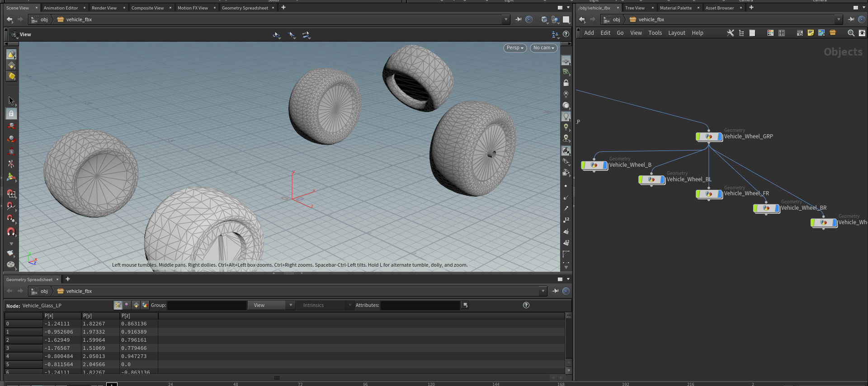
Task: Open the Go menu in network editor
Action: (620, 33)
